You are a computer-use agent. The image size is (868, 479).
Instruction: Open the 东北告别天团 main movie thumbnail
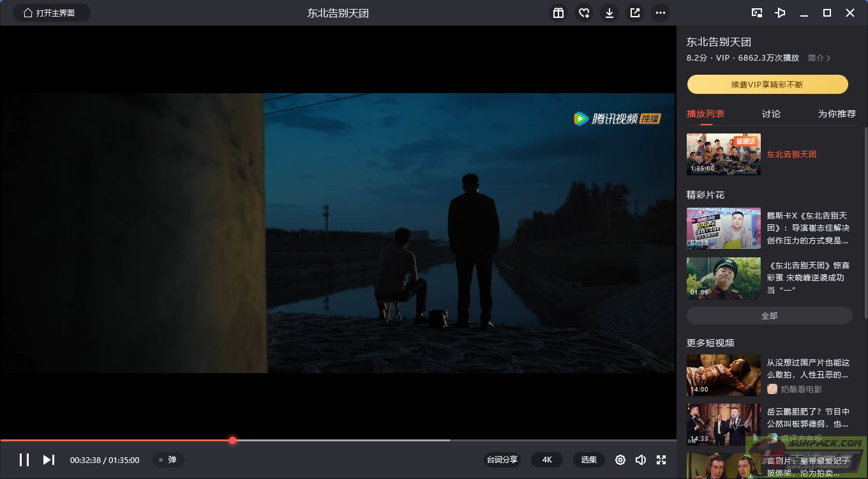coord(724,154)
